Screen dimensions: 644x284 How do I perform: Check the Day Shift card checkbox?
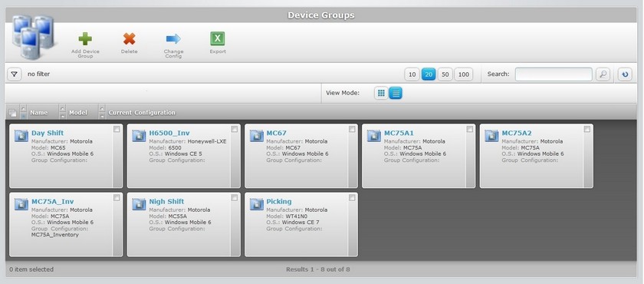[117, 129]
